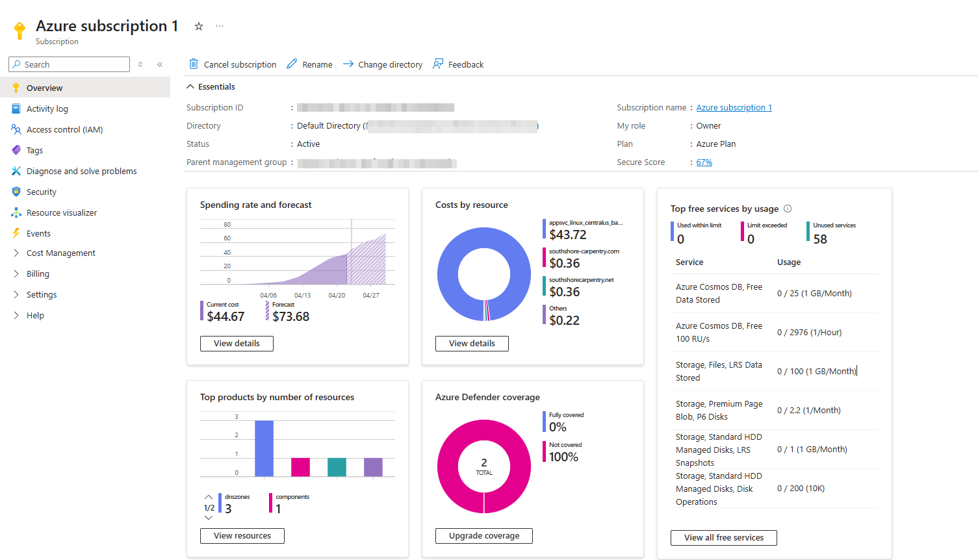Click the View resources button
Screen dimensions: 978x560
tap(242, 536)
